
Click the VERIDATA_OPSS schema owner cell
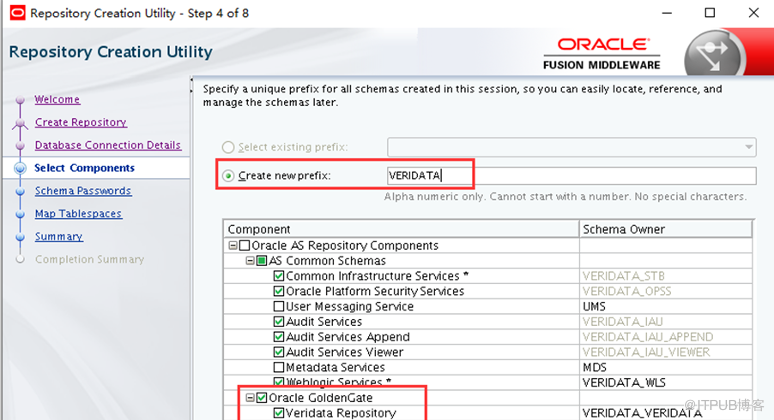pos(665,291)
